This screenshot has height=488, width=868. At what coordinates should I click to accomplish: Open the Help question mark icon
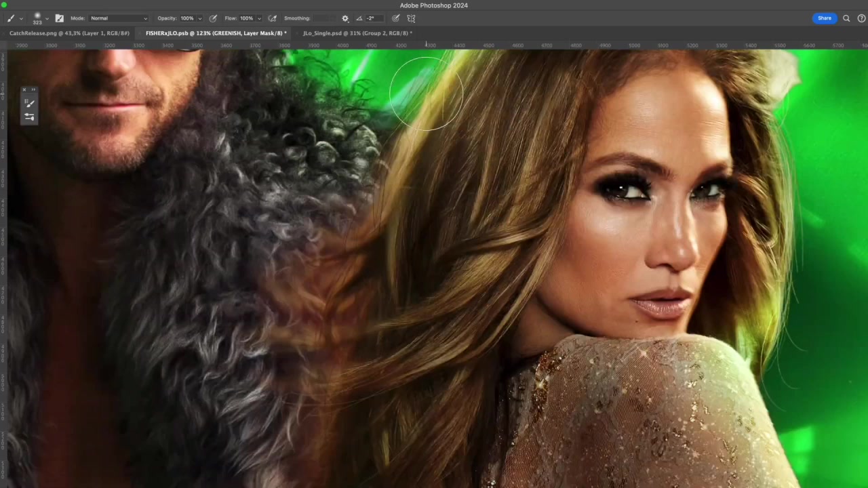862,18
